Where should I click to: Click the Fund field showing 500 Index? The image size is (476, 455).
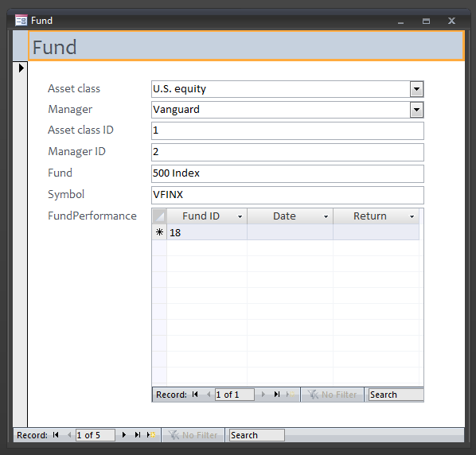287,173
